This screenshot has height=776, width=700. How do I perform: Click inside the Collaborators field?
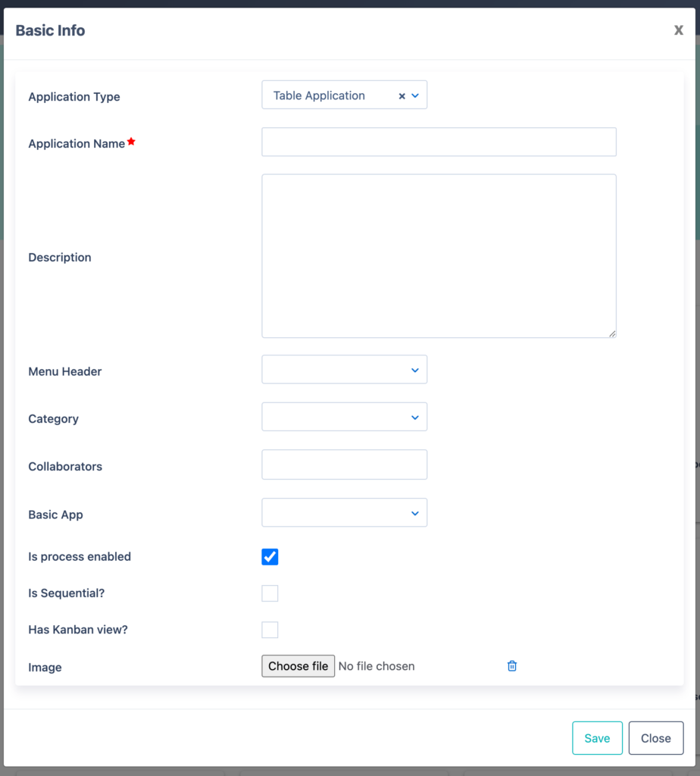[345, 465]
